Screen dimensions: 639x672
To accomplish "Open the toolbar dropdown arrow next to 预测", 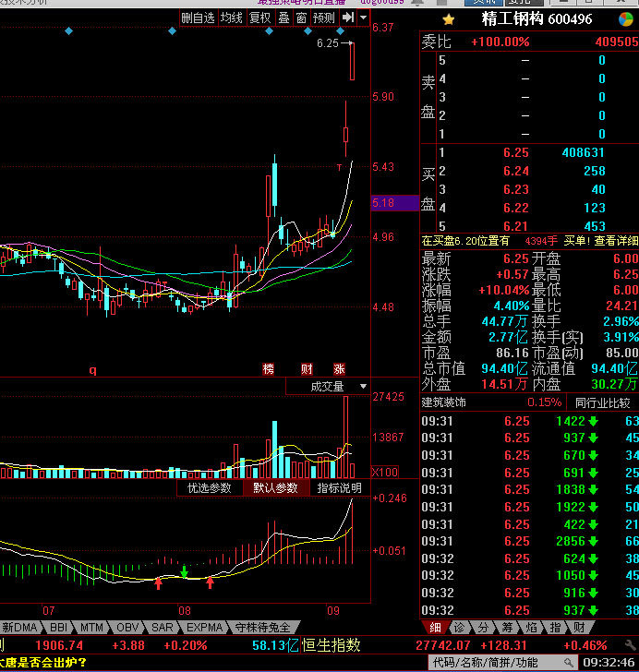I will [362, 18].
